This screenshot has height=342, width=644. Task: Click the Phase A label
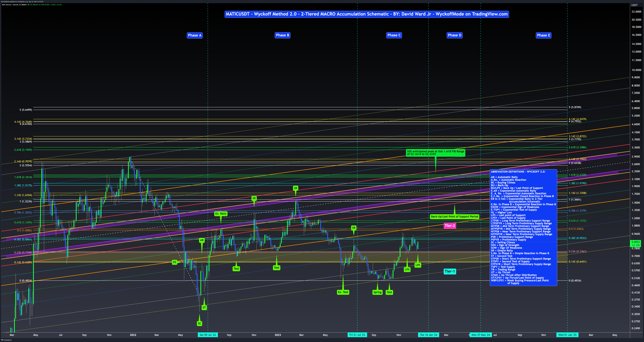[x=195, y=35]
